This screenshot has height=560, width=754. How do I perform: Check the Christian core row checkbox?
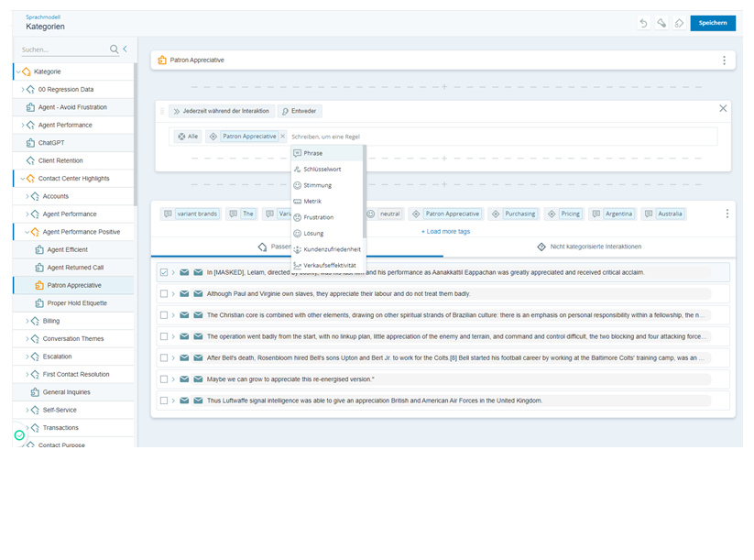[164, 315]
